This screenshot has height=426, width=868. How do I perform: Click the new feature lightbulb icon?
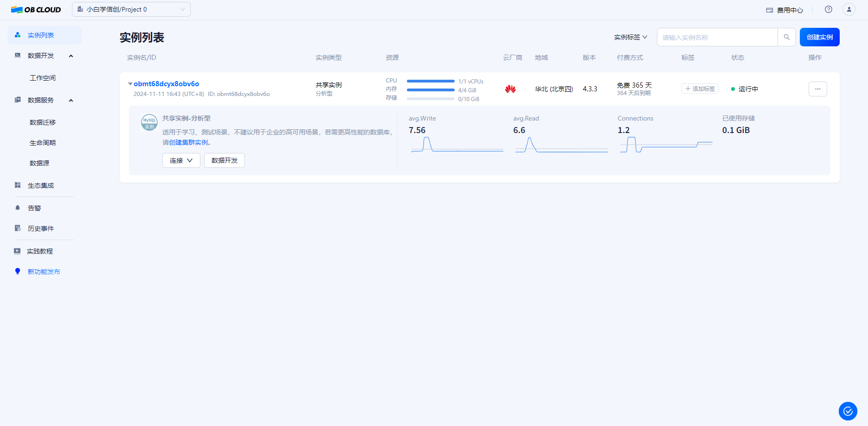18,272
